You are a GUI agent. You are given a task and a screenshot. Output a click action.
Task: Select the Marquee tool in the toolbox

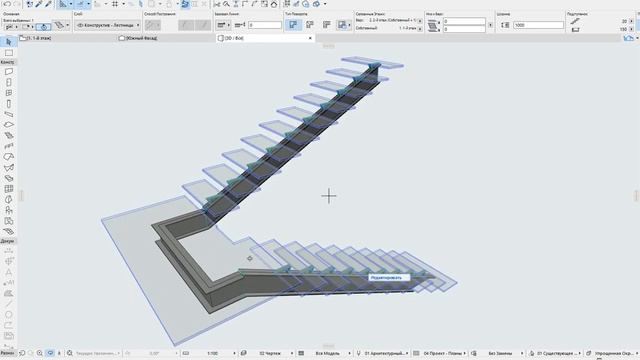tap(9, 53)
